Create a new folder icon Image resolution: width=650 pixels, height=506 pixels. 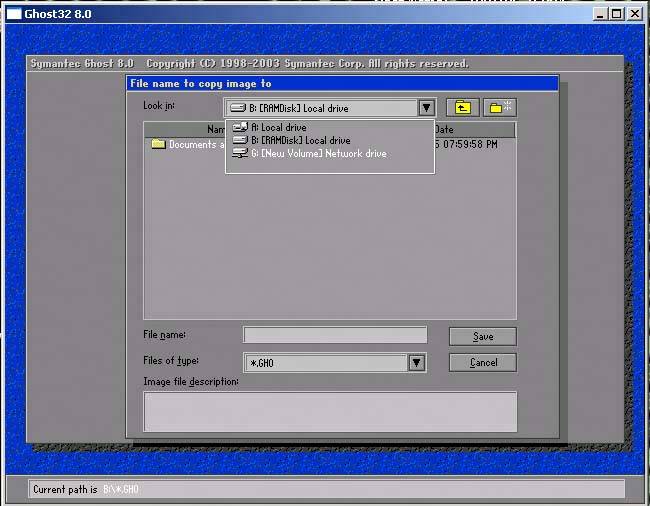[500, 108]
